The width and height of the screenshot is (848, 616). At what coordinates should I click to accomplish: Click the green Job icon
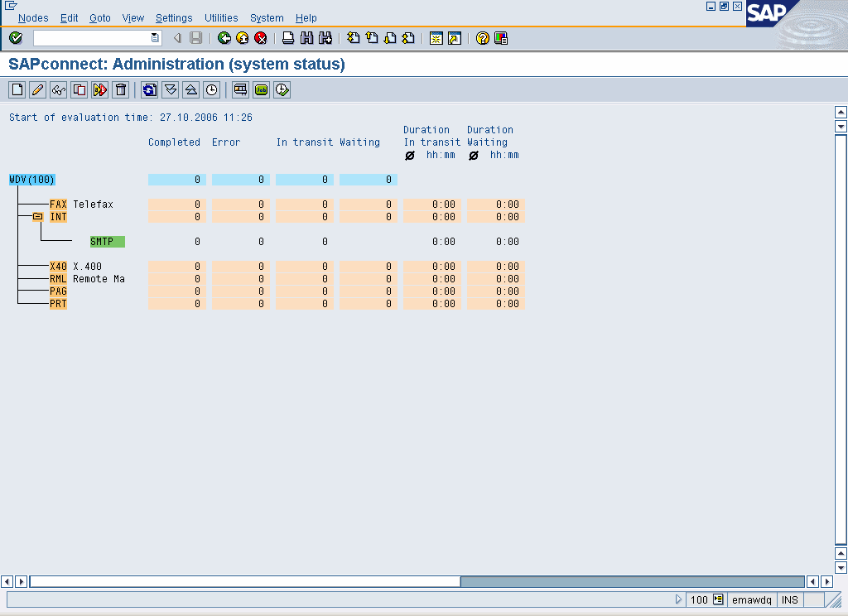point(262,90)
